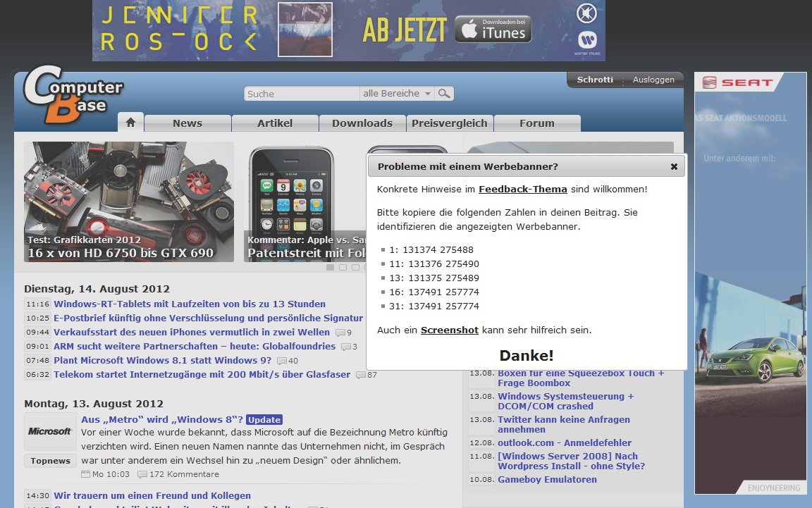Open the Downloads tab
812x508 pixels.
(362, 123)
